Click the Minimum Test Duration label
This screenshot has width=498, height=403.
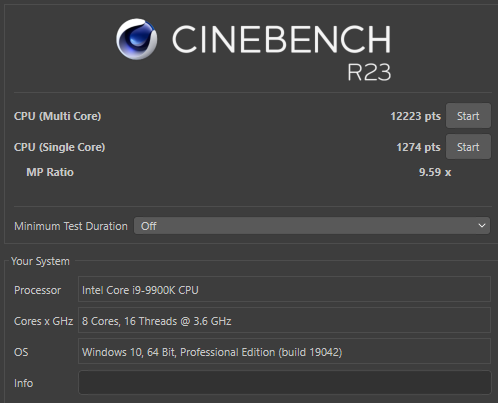pos(71,226)
